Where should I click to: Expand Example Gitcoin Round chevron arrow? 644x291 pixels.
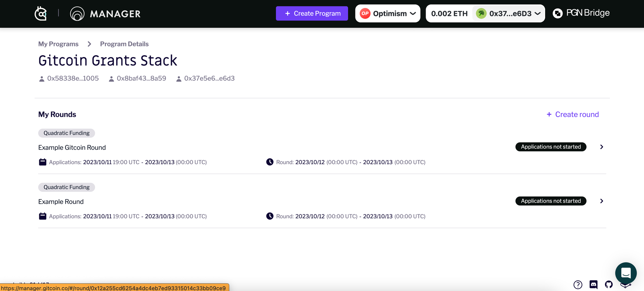[601, 147]
